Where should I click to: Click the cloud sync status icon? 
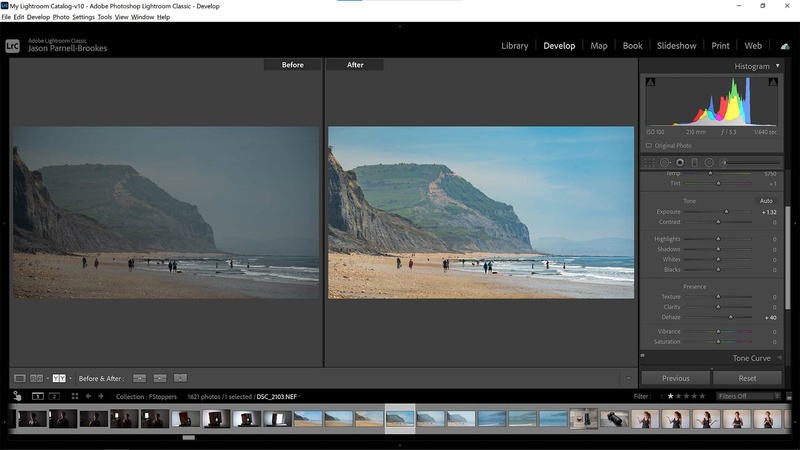(x=785, y=46)
